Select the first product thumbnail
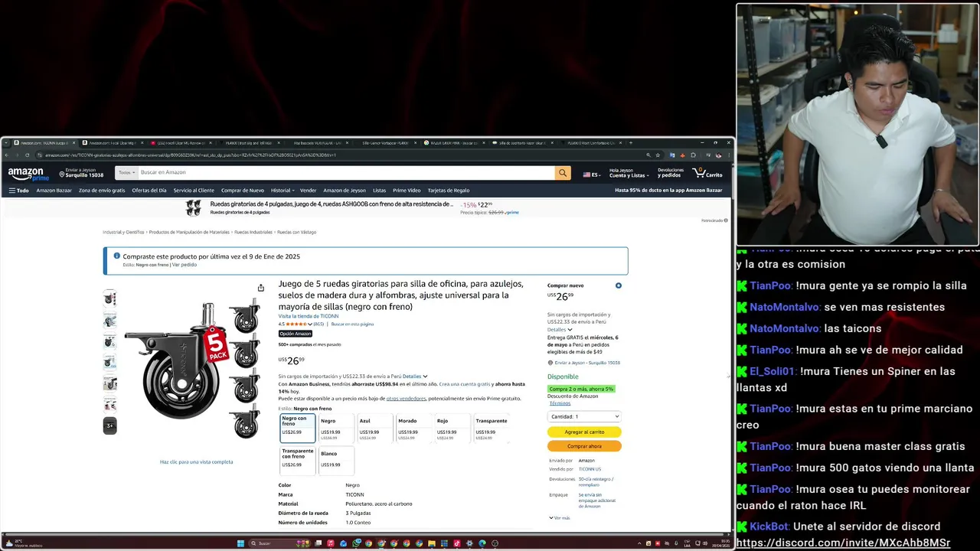This screenshot has width=980, height=551. 110,298
